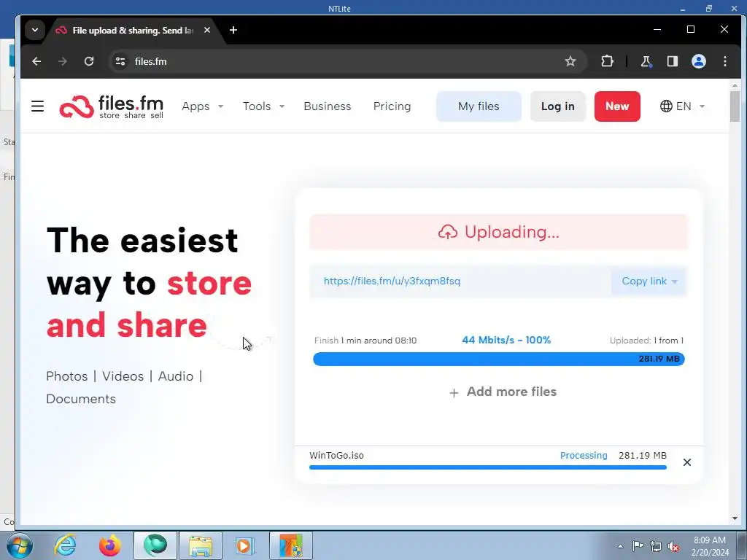Screen dimensions: 747x560
Task: Expand the Apps dropdown menu
Action: [x=203, y=106]
